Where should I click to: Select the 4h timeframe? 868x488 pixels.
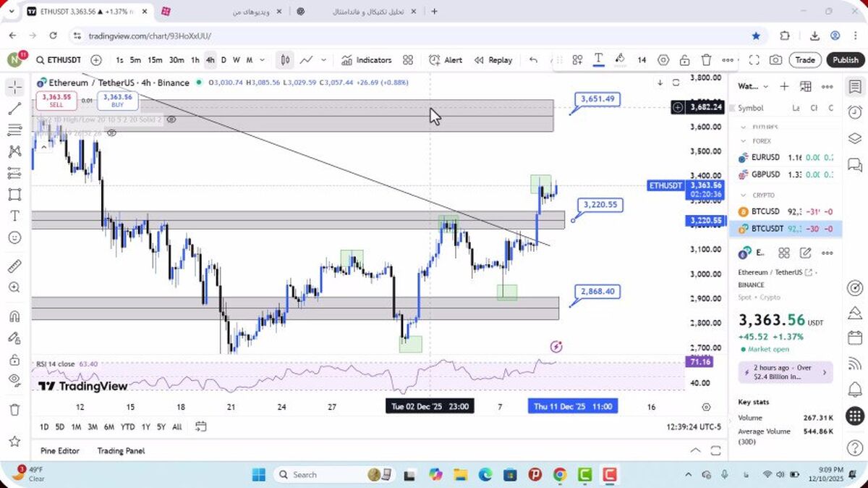pos(210,60)
